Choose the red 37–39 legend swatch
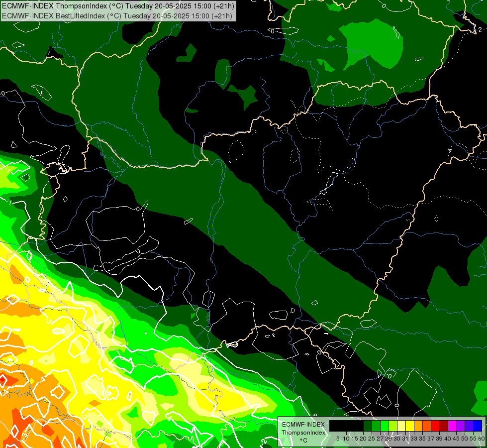 coord(435,426)
